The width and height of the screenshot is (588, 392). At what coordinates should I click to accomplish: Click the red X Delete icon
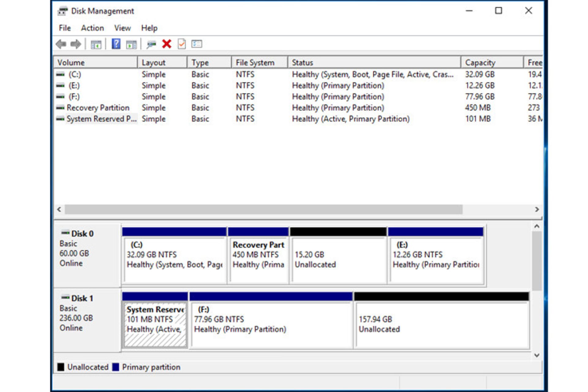pyautogui.click(x=167, y=44)
